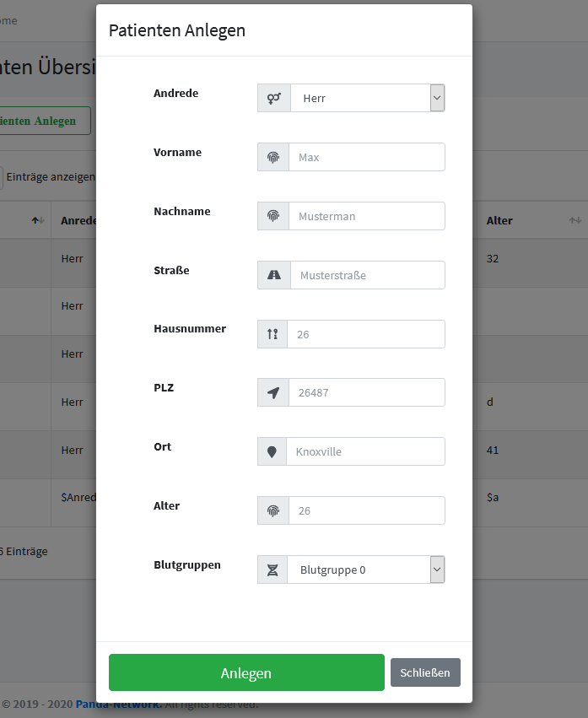Click the fingerprint icon beside Alter

[x=273, y=511]
